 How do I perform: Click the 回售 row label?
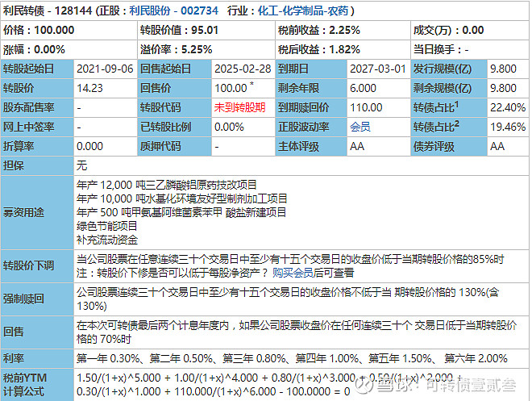(x=13, y=332)
